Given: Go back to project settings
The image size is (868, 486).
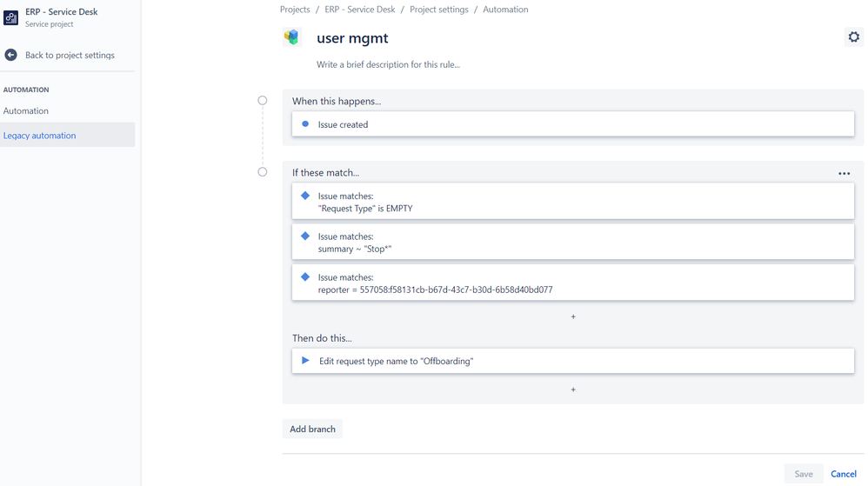Looking at the screenshot, I should pos(70,55).
